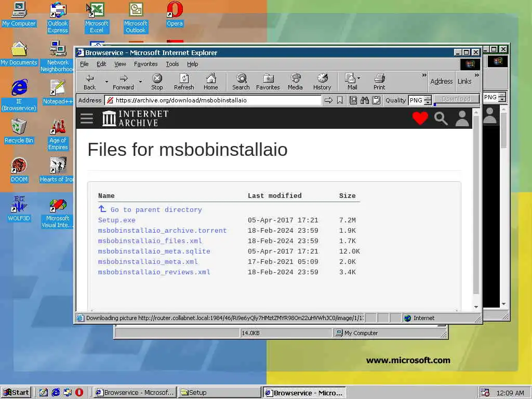Open the View menu
Image resolution: width=532 pixels, height=399 pixels.
click(x=120, y=64)
